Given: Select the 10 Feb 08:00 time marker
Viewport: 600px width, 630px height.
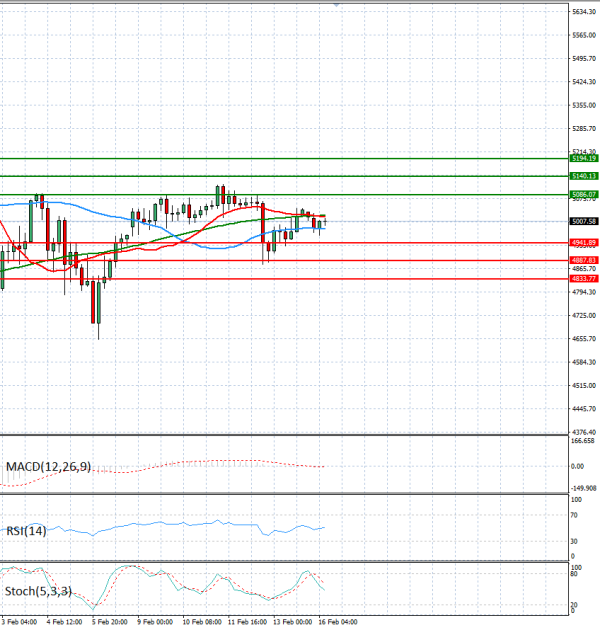Looking at the screenshot, I should click(x=205, y=622).
